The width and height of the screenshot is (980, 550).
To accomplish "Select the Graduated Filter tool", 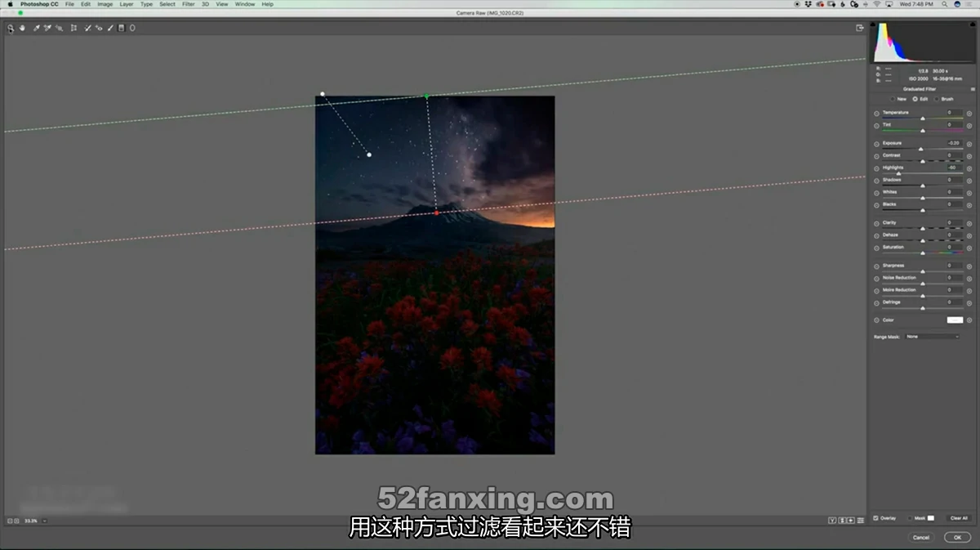I will [x=121, y=28].
